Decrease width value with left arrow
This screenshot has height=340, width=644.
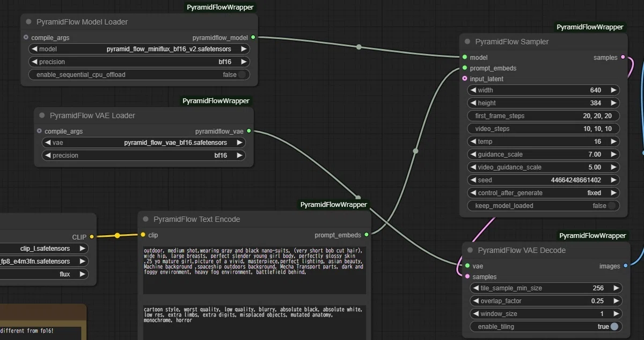(x=474, y=90)
